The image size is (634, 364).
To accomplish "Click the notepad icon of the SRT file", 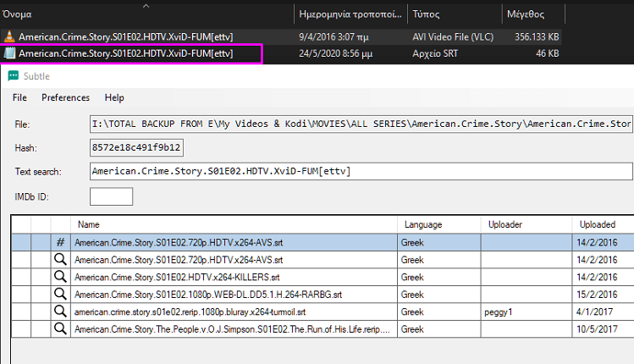I will click(9, 53).
